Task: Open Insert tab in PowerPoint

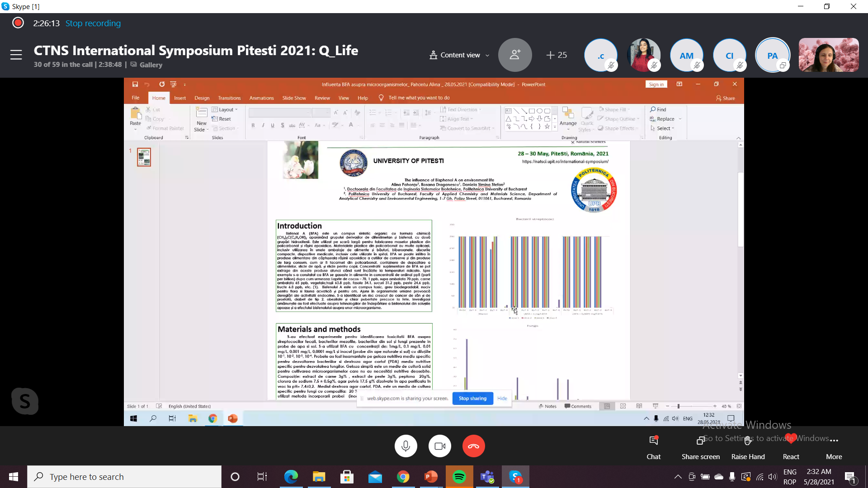Action: pos(179,98)
